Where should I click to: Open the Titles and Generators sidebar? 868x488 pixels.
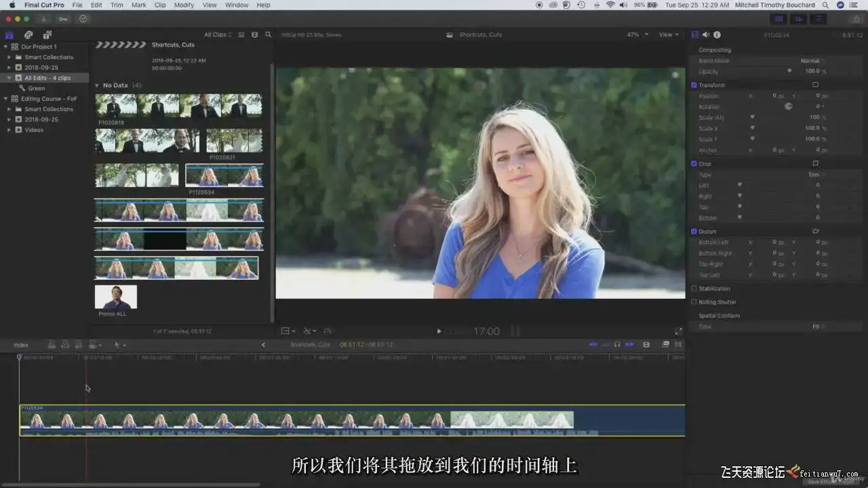[x=47, y=35]
